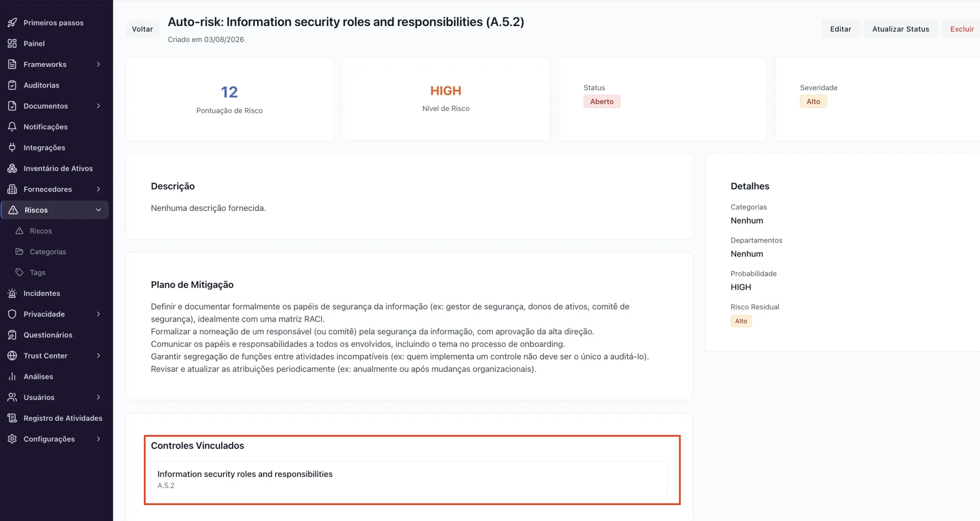Viewport: 980px width, 521px height.
Task: Select the Análises bar chart icon
Action: [12, 376]
